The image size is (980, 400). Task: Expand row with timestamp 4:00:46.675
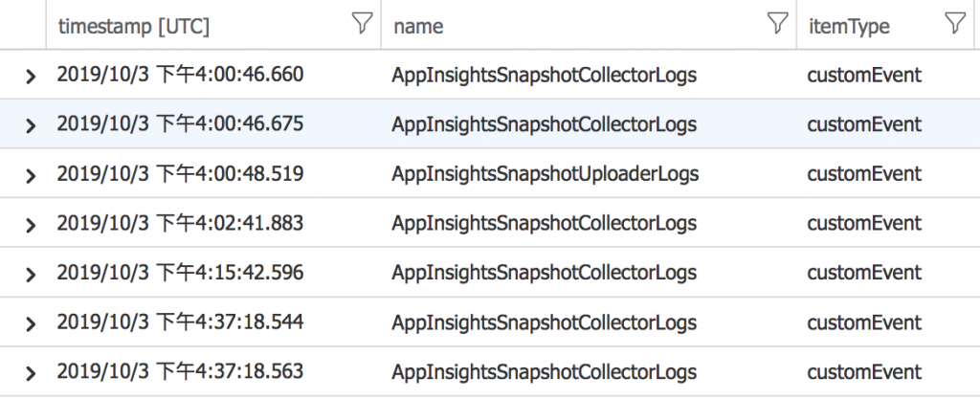click(x=30, y=125)
